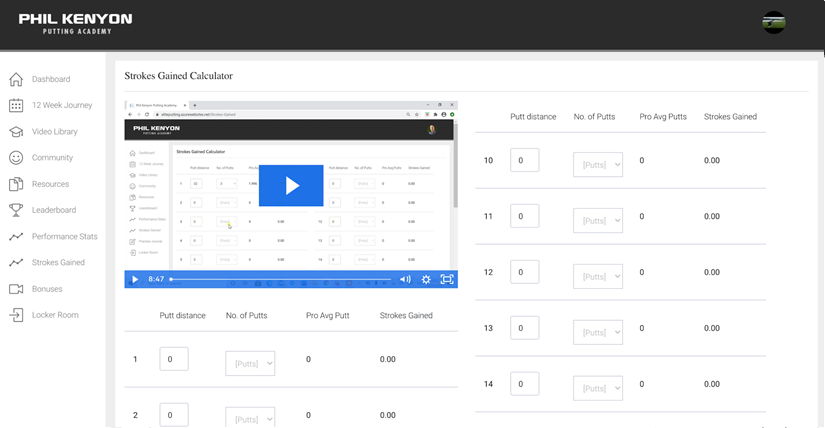825x428 pixels.
Task: Expand the Putts dropdown for hole 12
Action: (598, 276)
